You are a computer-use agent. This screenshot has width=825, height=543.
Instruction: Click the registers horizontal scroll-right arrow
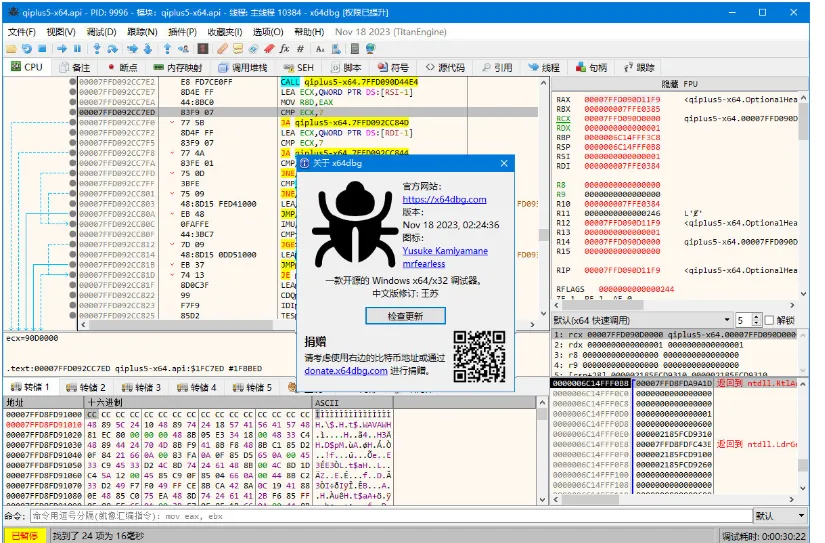792,305
